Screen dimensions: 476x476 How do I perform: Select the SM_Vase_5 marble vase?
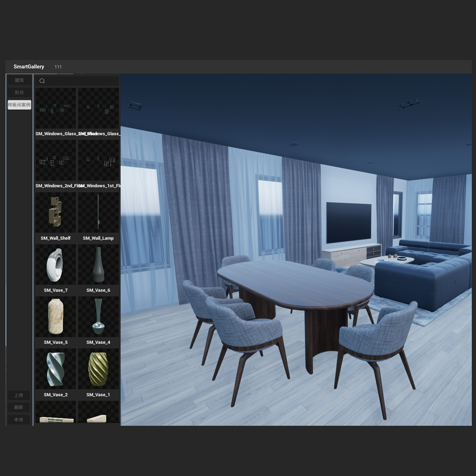click(56, 317)
